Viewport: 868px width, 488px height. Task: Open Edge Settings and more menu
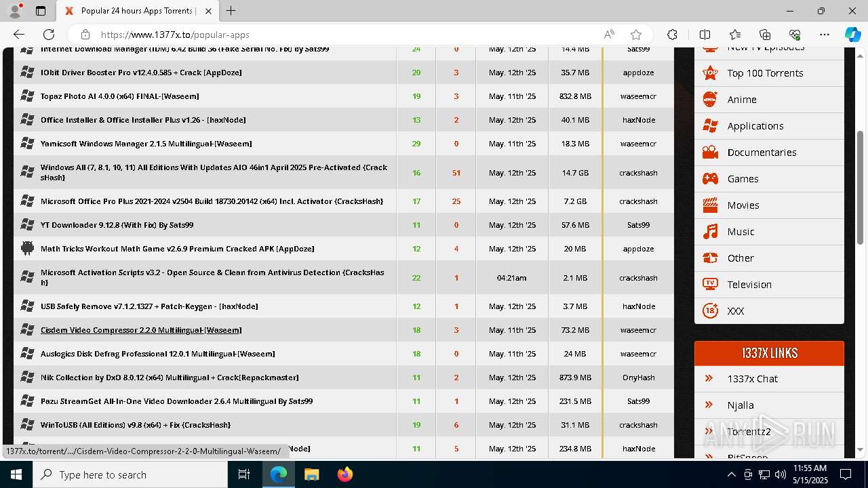click(x=825, y=35)
